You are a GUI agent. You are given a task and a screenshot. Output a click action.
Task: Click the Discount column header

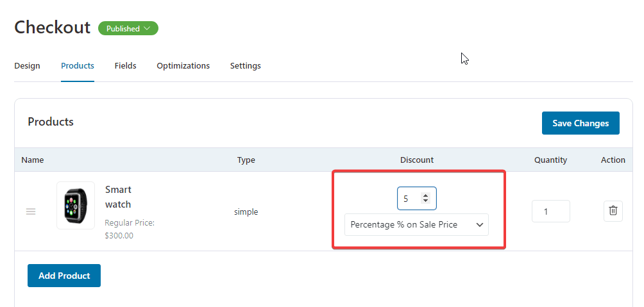click(x=417, y=160)
